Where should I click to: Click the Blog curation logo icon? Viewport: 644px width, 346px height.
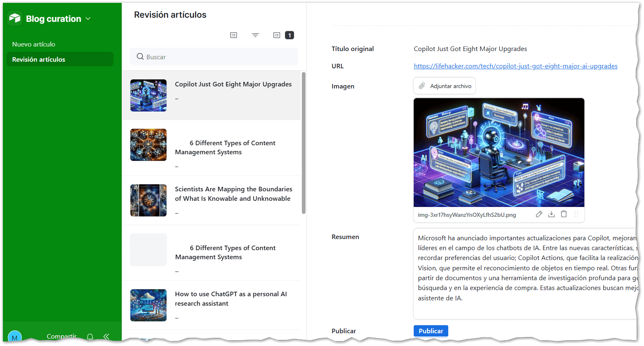click(x=15, y=19)
